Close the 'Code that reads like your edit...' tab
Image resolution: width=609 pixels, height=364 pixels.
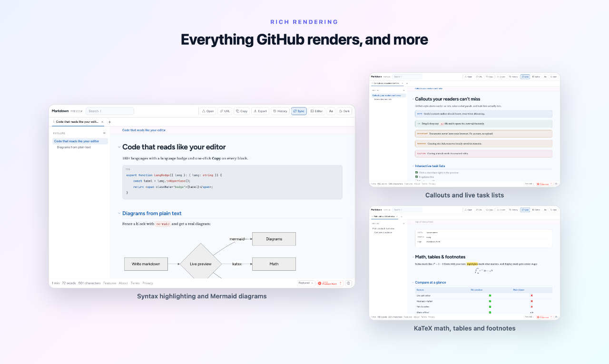pyautogui.click(x=102, y=122)
